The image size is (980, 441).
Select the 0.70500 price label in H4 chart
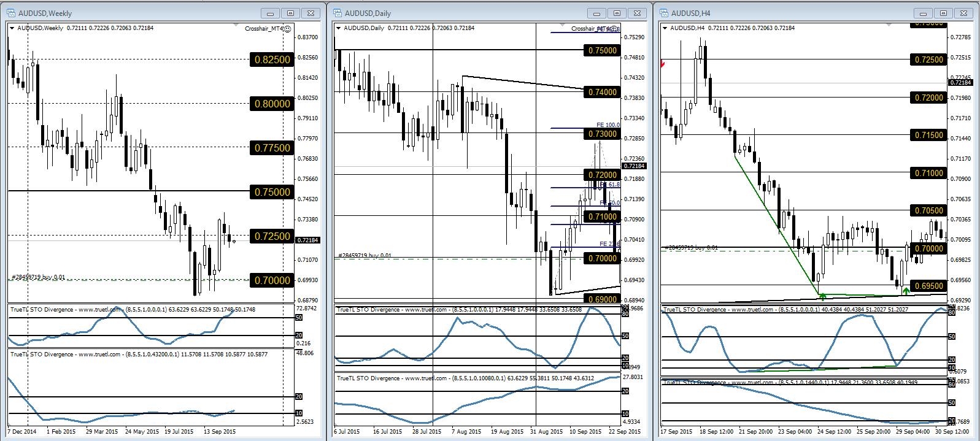click(928, 210)
